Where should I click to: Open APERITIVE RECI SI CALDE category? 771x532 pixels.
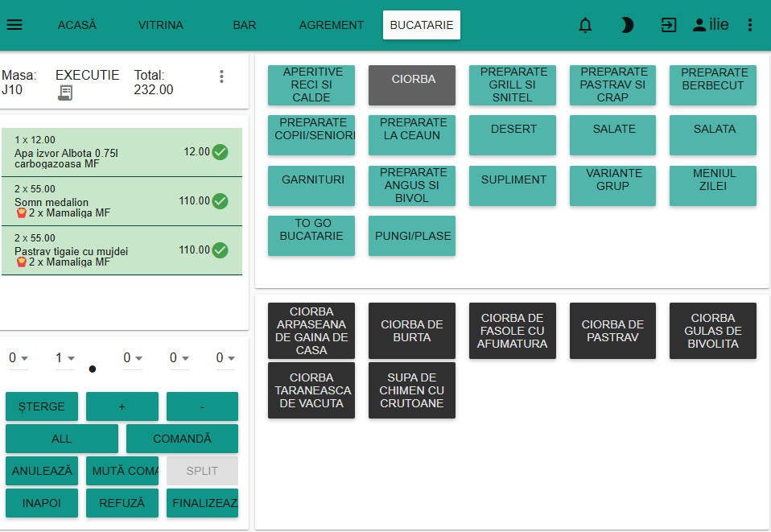coord(311,85)
